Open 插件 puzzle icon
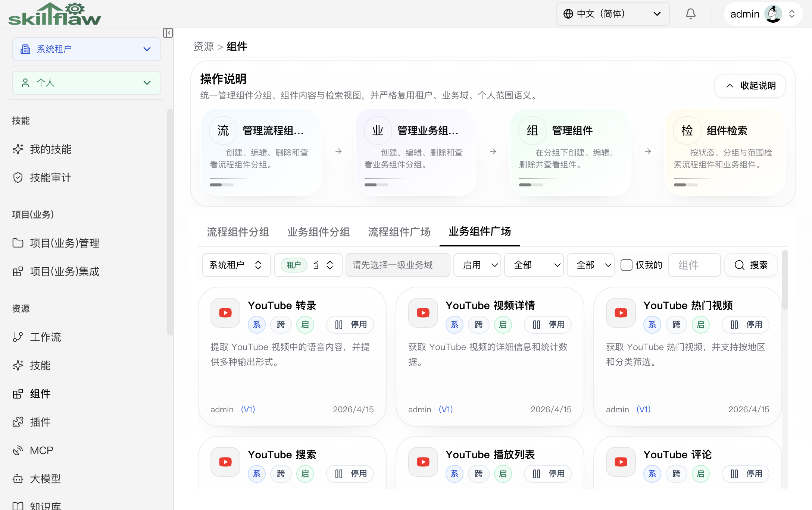This screenshot has width=812, height=510. (18, 422)
